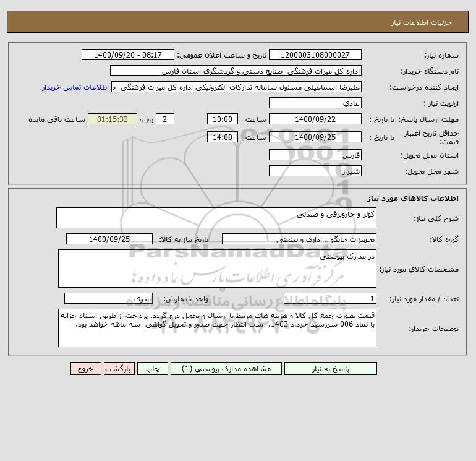Open مشاهده مدارک پیوستی (1) button

click(226, 369)
